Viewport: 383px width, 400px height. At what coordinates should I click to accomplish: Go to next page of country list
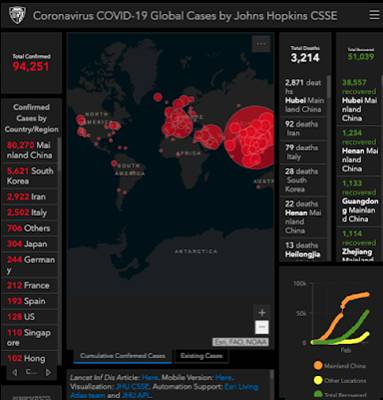pos(48,372)
